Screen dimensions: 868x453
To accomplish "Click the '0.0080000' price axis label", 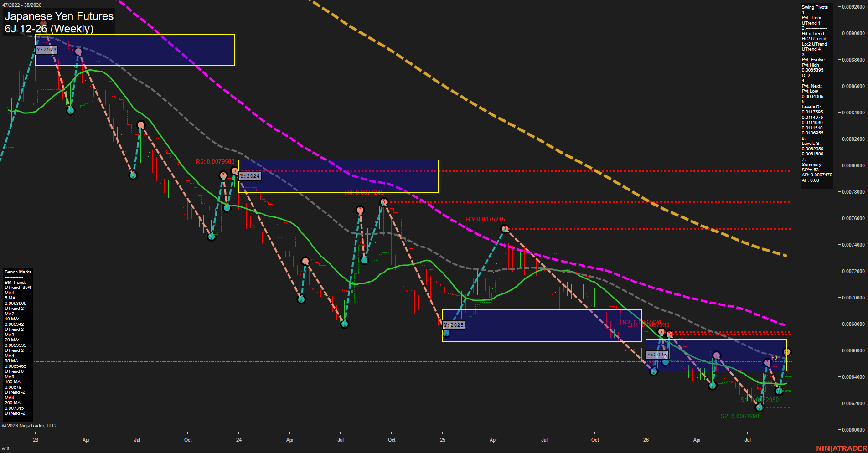I will pyautogui.click(x=853, y=165).
